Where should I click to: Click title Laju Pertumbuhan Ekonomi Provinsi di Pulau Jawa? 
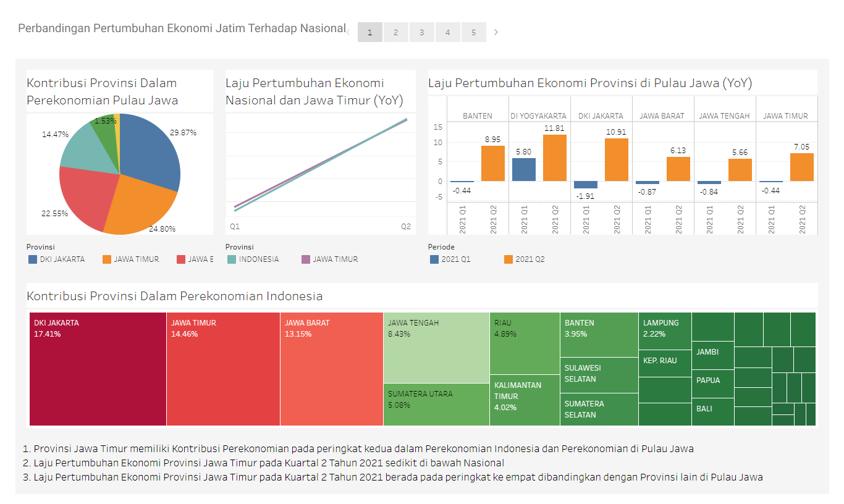[x=590, y=83]
